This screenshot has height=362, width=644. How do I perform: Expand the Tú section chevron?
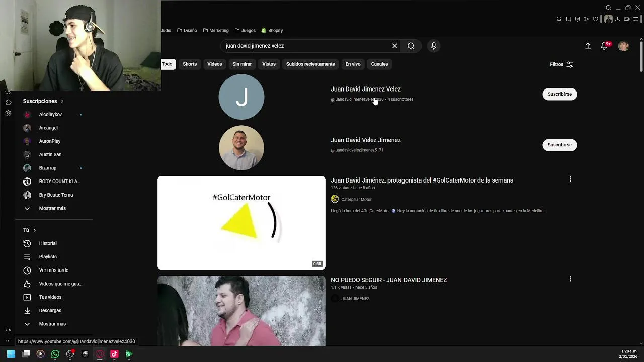tap(34, 230)
